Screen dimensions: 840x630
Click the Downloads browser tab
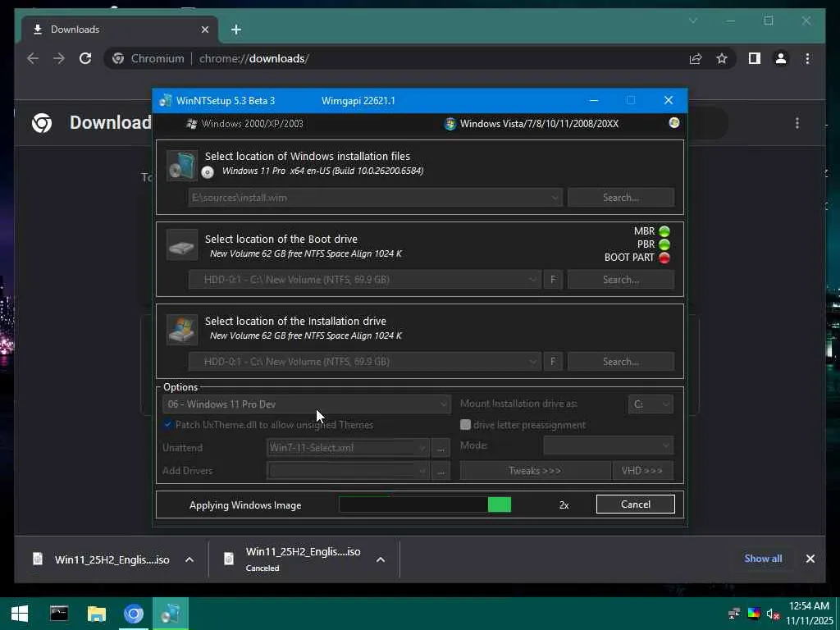pyautogui.click(x=120, y=30)
